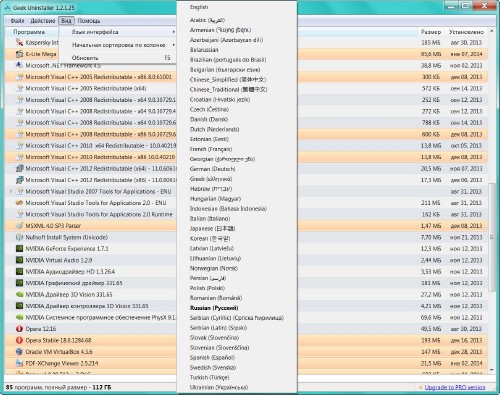This screenshot has width=500, height=395.
Task: Click the Nullsoft Install System icon
Action: click(20, 237)
